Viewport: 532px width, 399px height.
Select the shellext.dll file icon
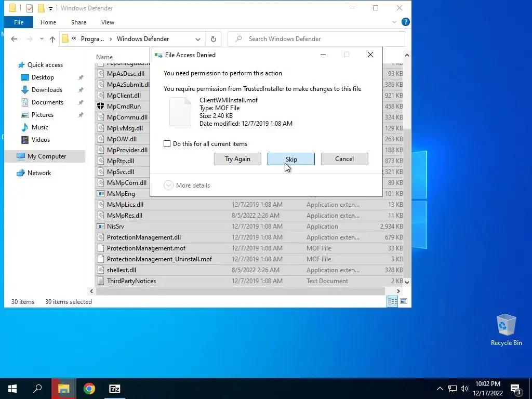point(100,270)
